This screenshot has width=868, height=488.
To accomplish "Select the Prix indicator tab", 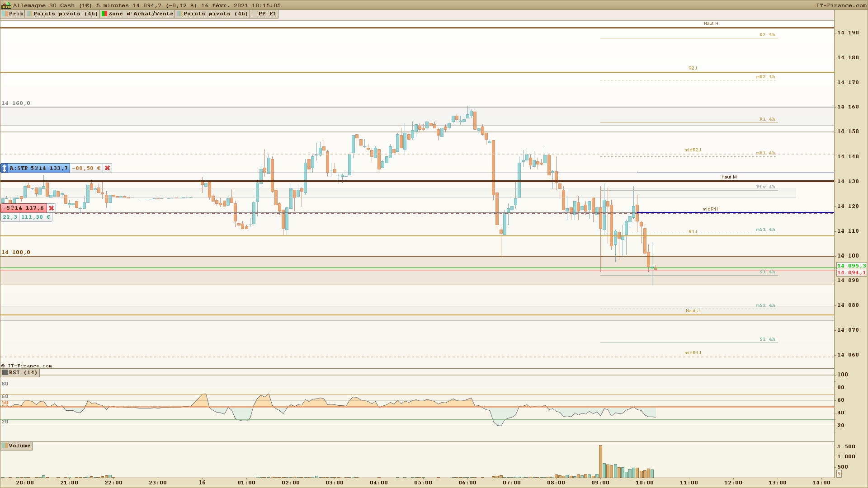I will [16, 14].
